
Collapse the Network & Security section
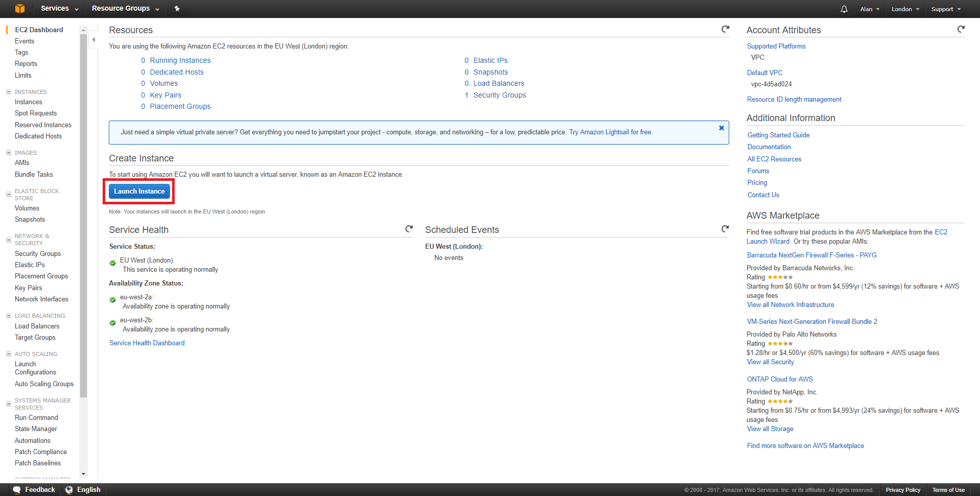click(8, 240)
